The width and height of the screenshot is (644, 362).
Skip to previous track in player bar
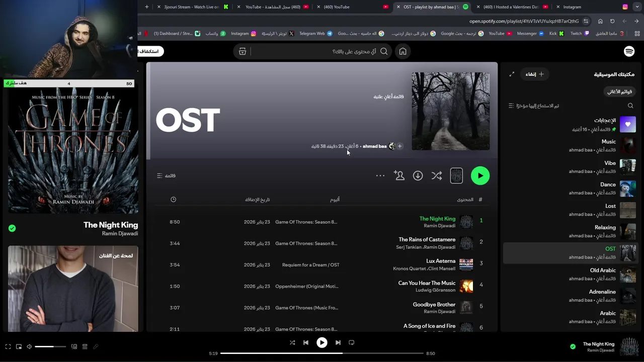tap(305, 342)
